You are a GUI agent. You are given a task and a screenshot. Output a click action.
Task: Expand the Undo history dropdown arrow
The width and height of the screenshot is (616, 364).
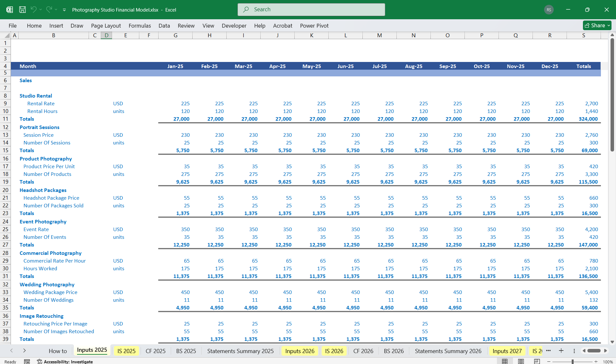click(x=40, y=10)
